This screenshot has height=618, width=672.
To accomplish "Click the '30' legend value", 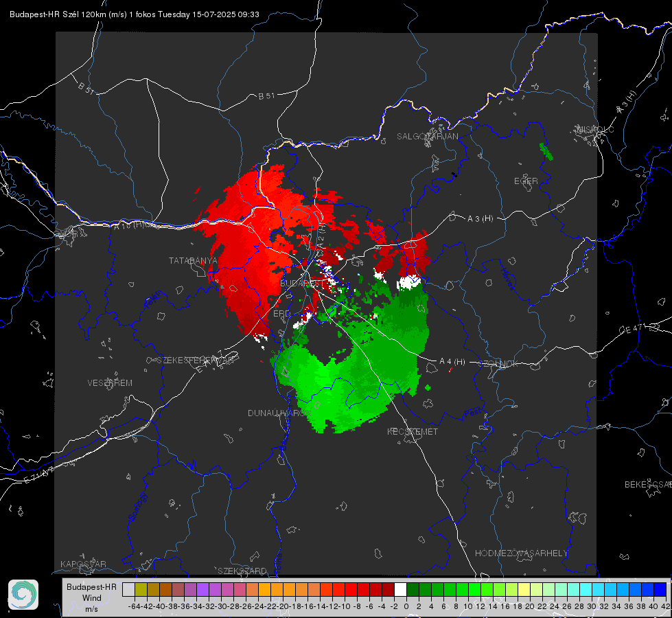I will point(592,606).
